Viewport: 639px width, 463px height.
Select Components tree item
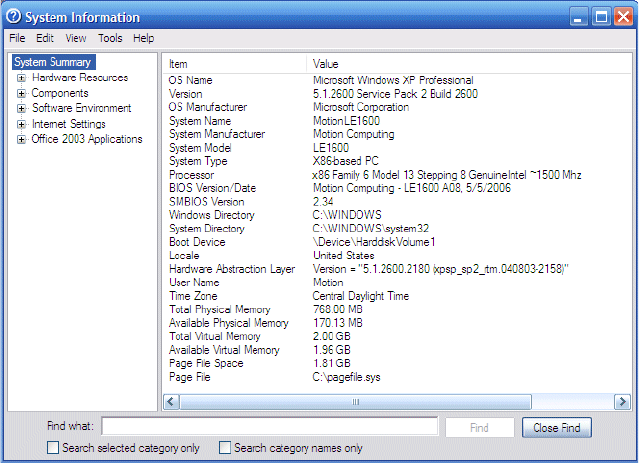pyautogui.click(x=60, y=93)
